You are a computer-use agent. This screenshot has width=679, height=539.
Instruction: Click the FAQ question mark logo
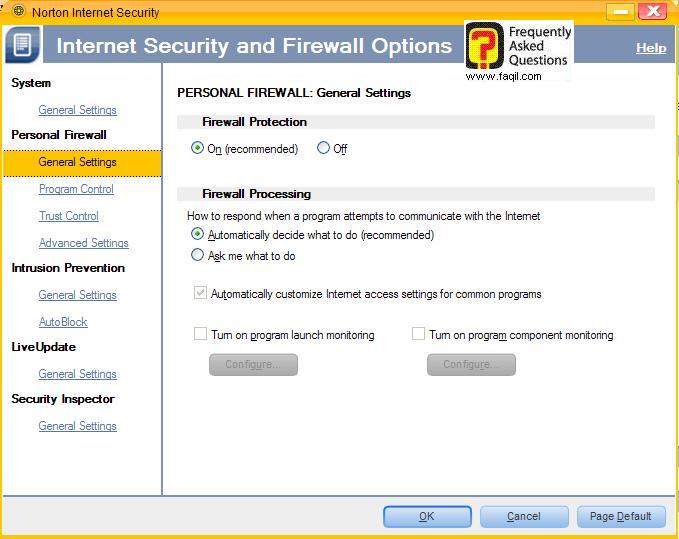pos(485,46)
